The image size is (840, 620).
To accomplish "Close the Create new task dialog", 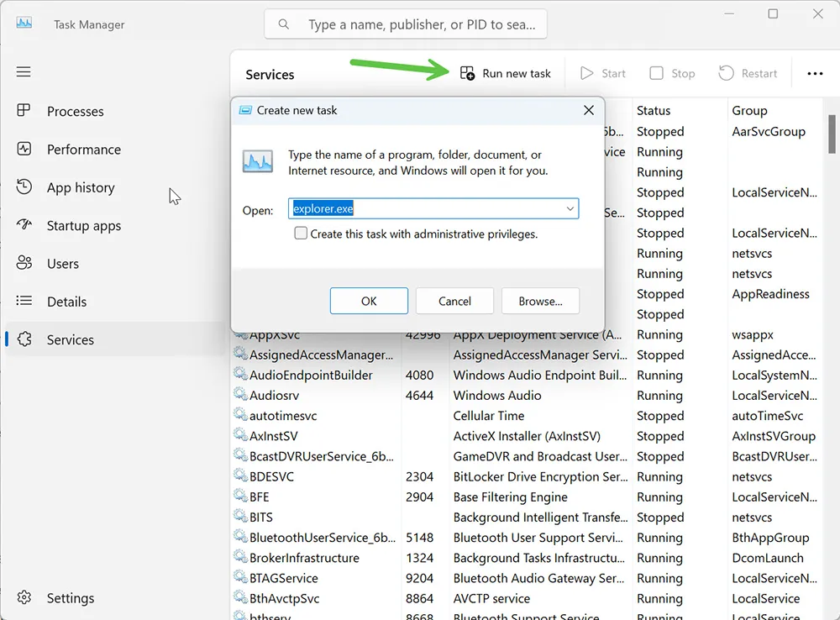I will pyautogui.click(x=588, y=110).
